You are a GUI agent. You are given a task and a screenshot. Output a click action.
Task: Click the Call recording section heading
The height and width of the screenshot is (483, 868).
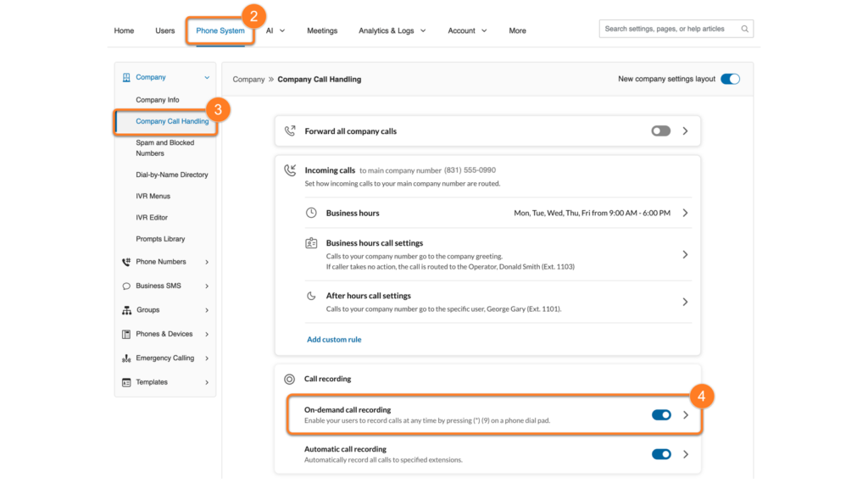click(x=328, y=379)
